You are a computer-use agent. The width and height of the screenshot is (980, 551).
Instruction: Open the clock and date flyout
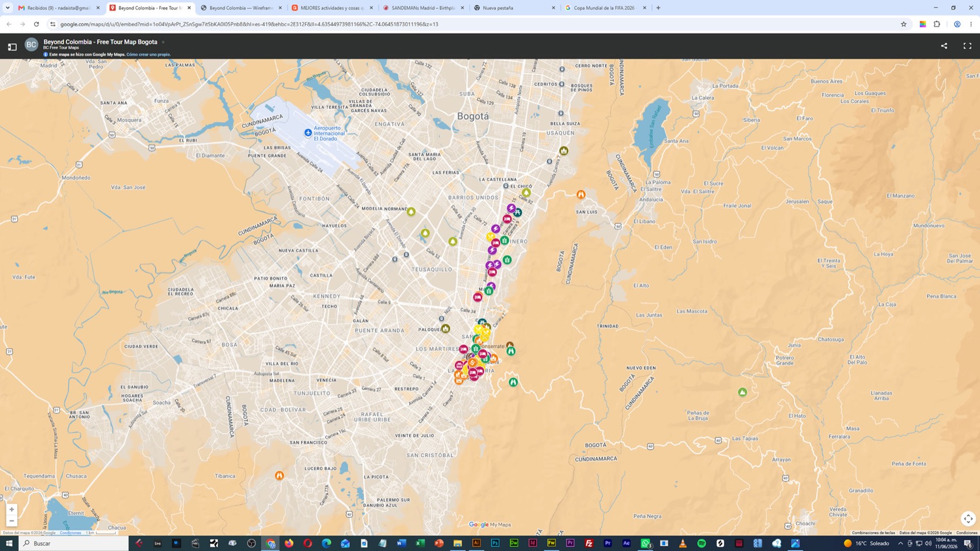tap(946, 544)
